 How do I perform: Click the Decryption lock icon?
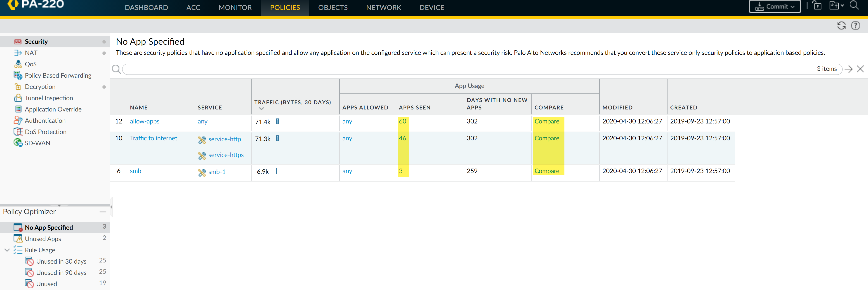click(18, 87)
